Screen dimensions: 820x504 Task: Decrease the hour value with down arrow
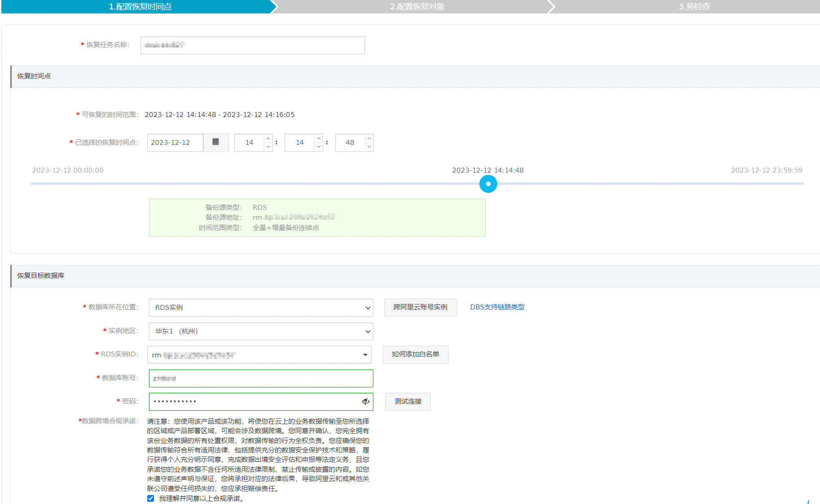(268, 147)
